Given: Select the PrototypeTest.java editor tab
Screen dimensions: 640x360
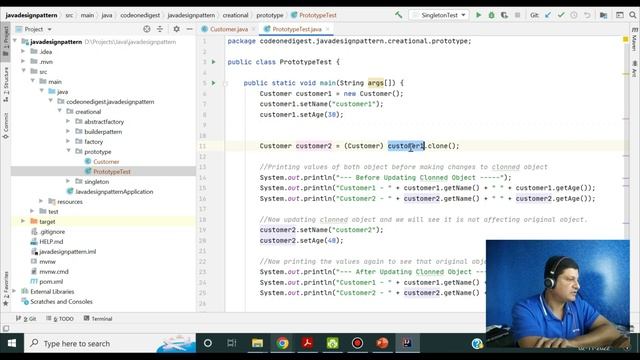Looking at the screenshot, I should click(x=297, y=29).
